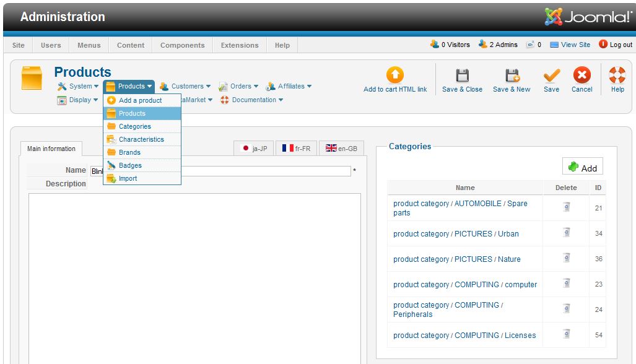Click the Name column header in Categories
This screenshot has height=364, width=636.
[x=465, y=188]
